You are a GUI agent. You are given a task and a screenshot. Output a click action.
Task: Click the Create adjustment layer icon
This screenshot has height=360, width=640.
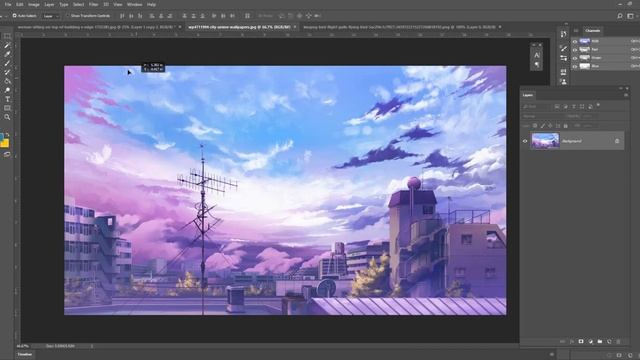[590, 341]
